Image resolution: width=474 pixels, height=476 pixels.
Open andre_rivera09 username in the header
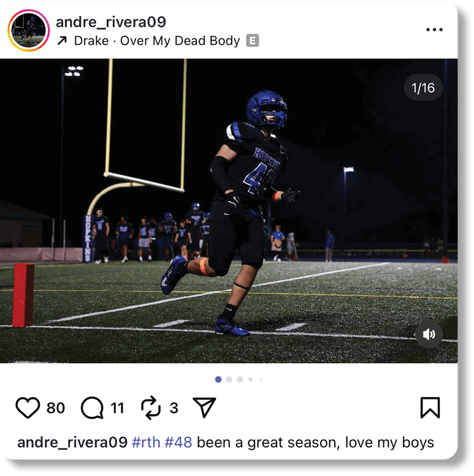pyautogui.click(x=111, y=22)
